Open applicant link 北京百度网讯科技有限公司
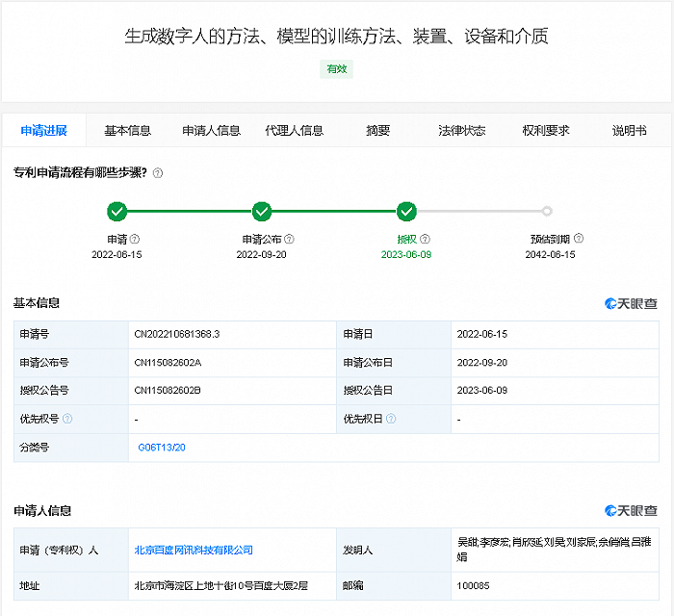674x616 pixels. pos(194,550)
